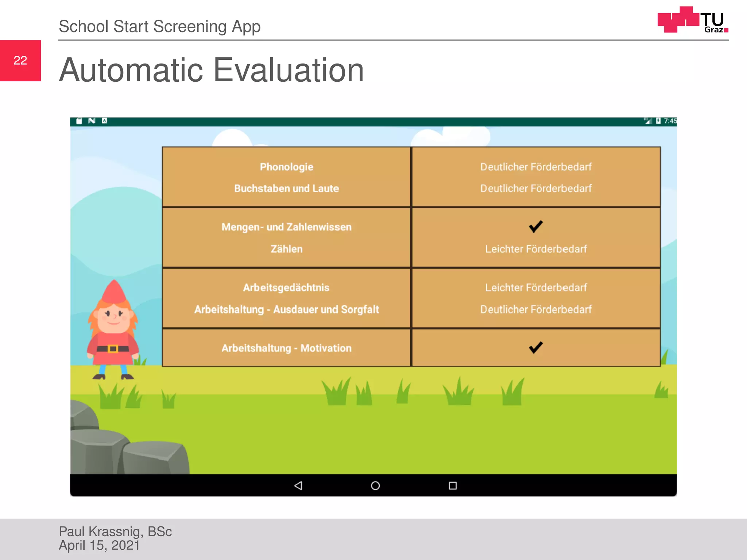The height and width of the screenshot is (560, 747).
Task: Tap the red-hatted gnome character
Action: [113, 330]
